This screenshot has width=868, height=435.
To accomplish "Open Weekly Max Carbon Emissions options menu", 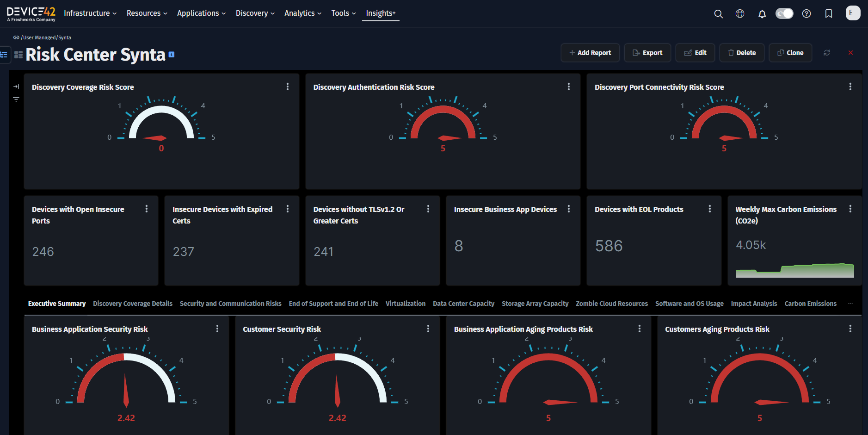I will point(850,209).
